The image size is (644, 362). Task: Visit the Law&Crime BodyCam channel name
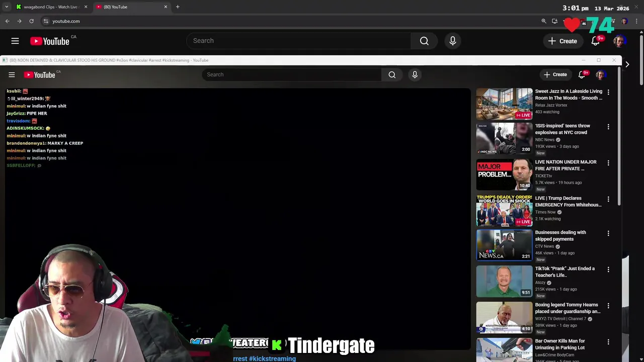click(555, 355)
